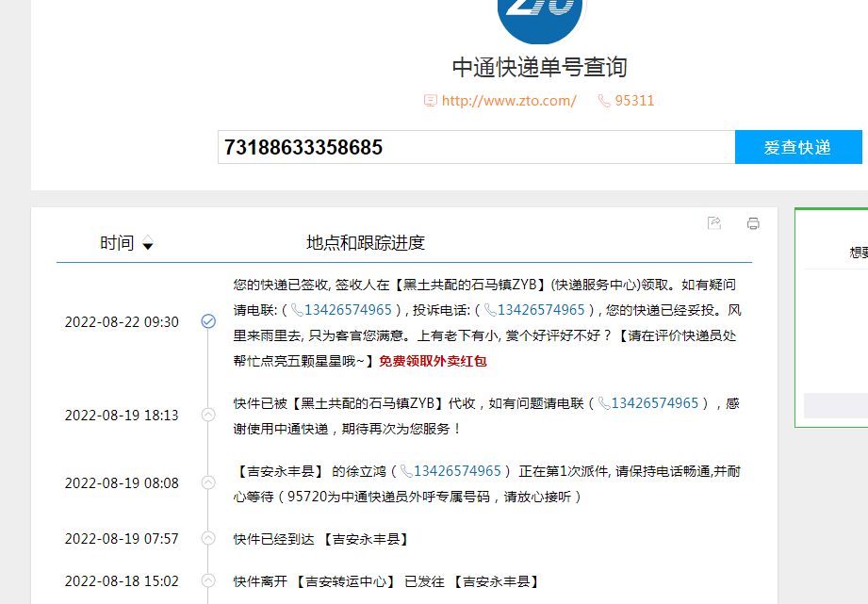This screenshot has width=868, height=604.
Task: Click phone number in the 代收 entry
Action: click(x=654, y=403)
